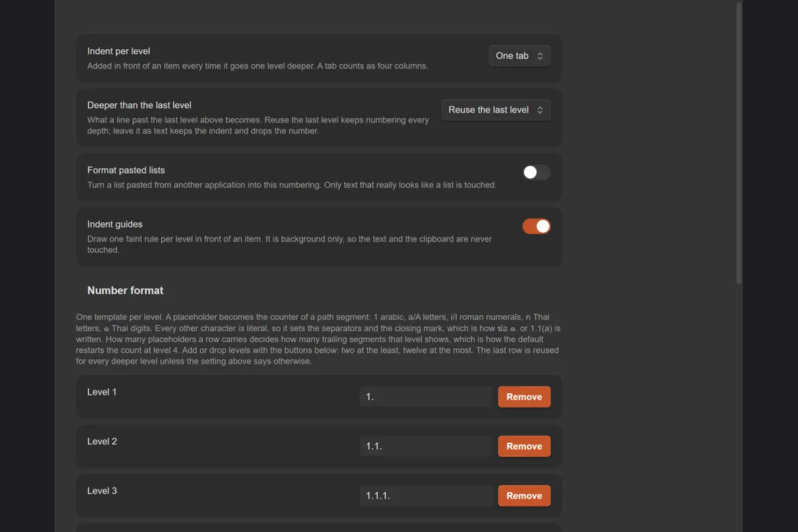Screen dimensions: 798x532
Task: Click the Level 3 label
Action: [x=102, y=491]
